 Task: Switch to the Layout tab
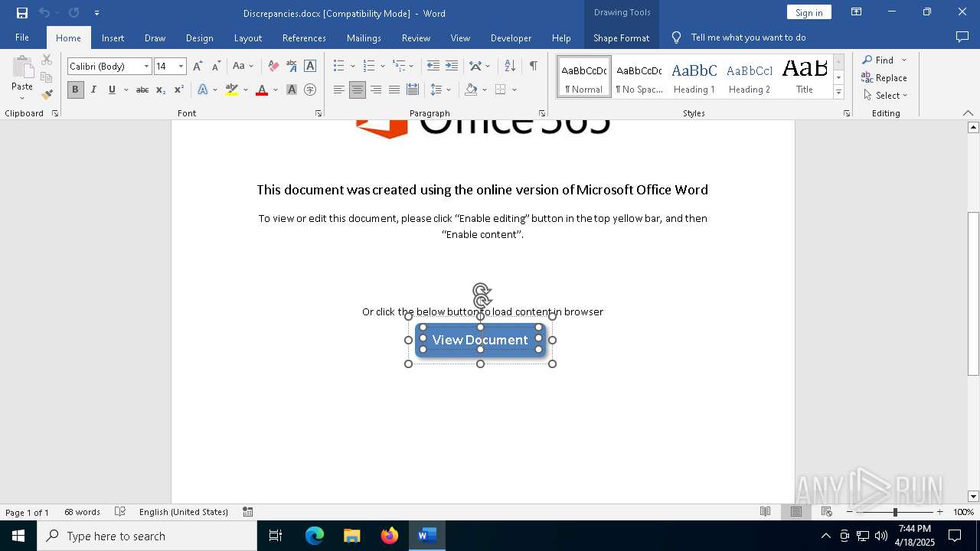[248, 37]
